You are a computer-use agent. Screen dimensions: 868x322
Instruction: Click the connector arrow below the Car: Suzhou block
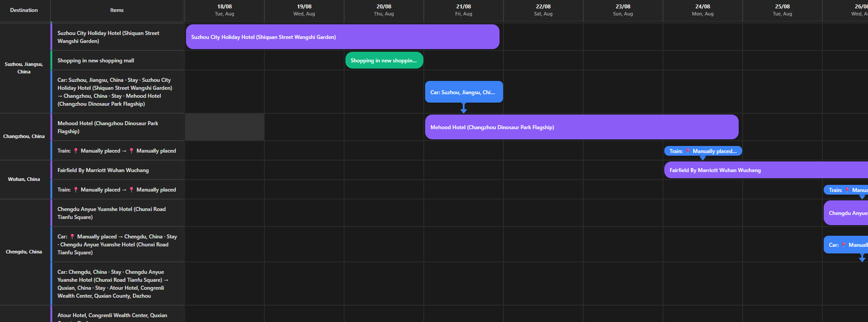[x=464, y=108]
